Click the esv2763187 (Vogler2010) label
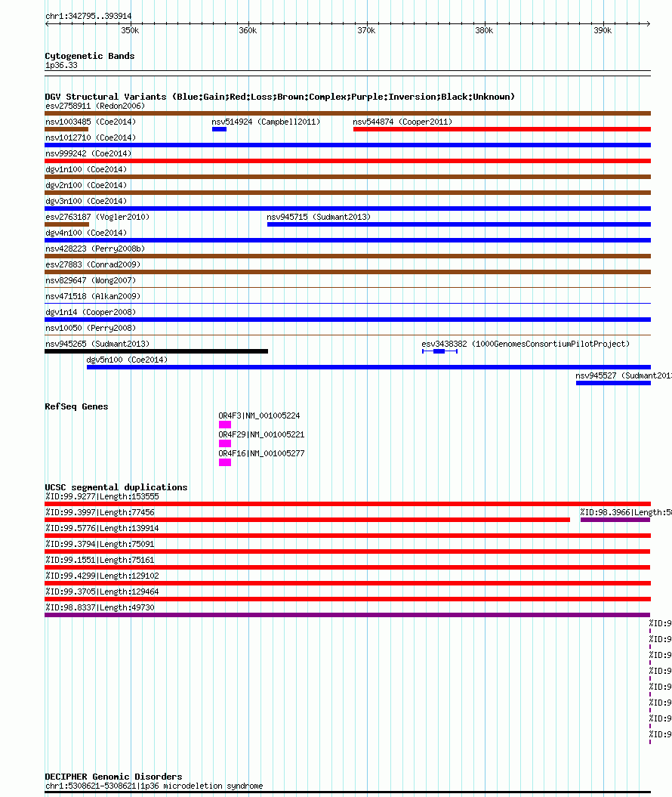Viewport: 672px width, 797px height. (x=97, y=217)
